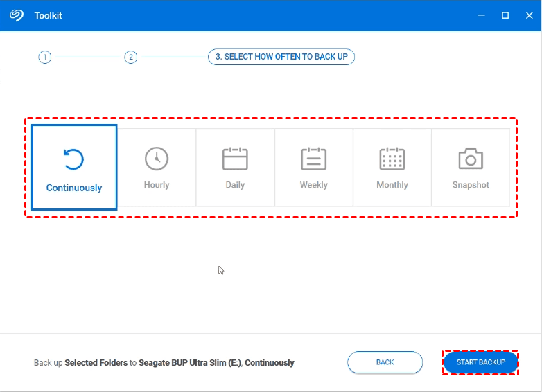542x392 pixels.
Task: Click the 'Weekly' text label
Action: [x=313, y=185]
